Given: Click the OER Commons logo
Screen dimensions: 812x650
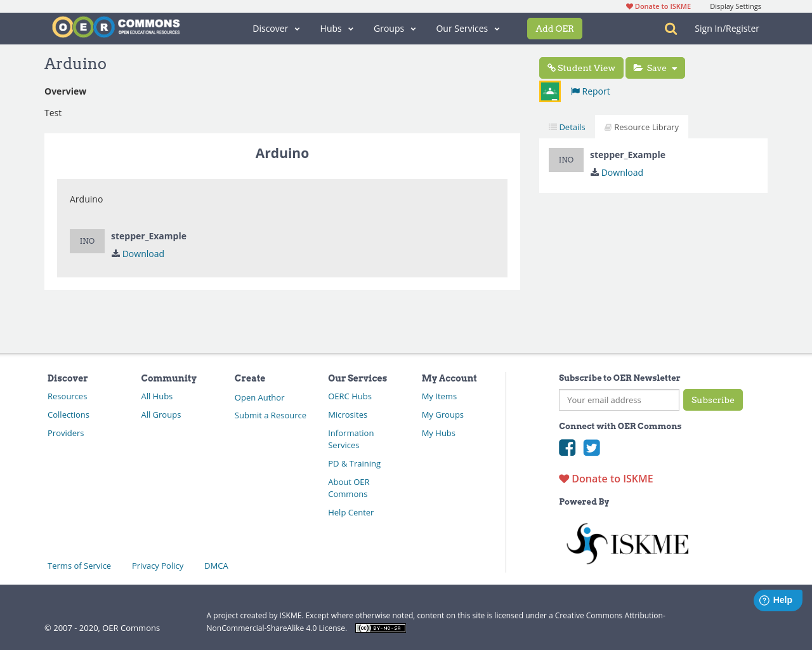Looking at the screenshot, I should (116, 27).
